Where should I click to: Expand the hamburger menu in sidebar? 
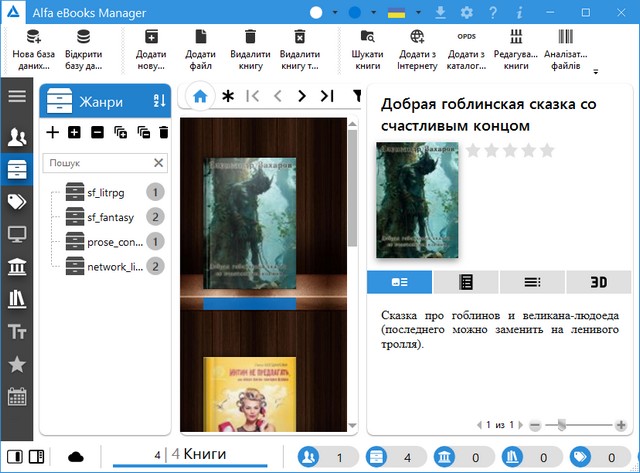point(16,96)
